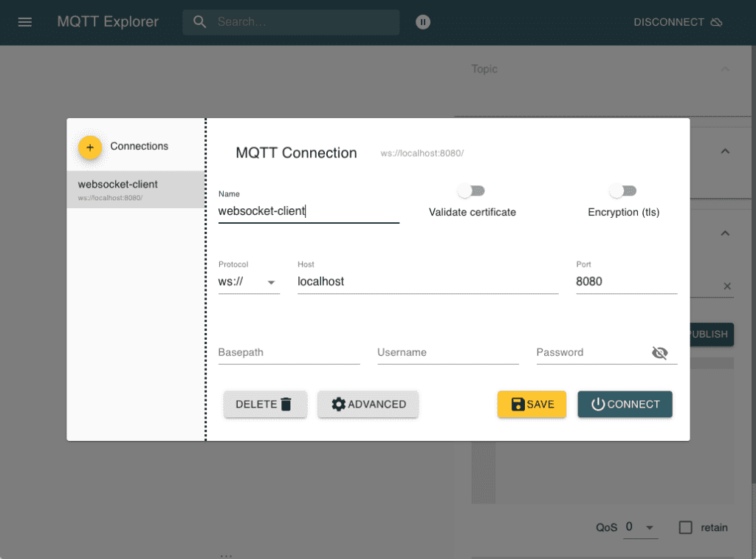
Task: Reveal the password with the eye icon
Action: tap(659, 352)
